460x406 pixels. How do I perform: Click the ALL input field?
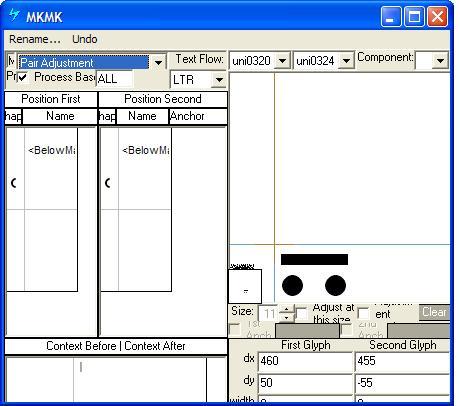point(114,79)
